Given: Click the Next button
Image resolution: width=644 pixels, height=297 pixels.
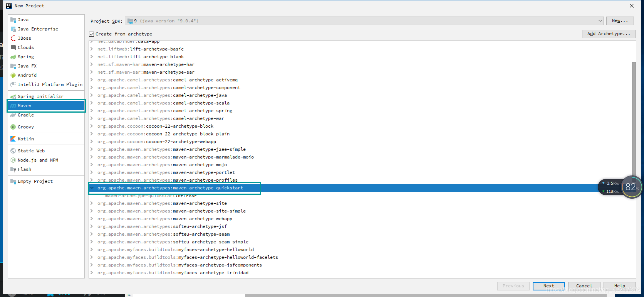Looking at the screenshot, I should click(548, 286).
